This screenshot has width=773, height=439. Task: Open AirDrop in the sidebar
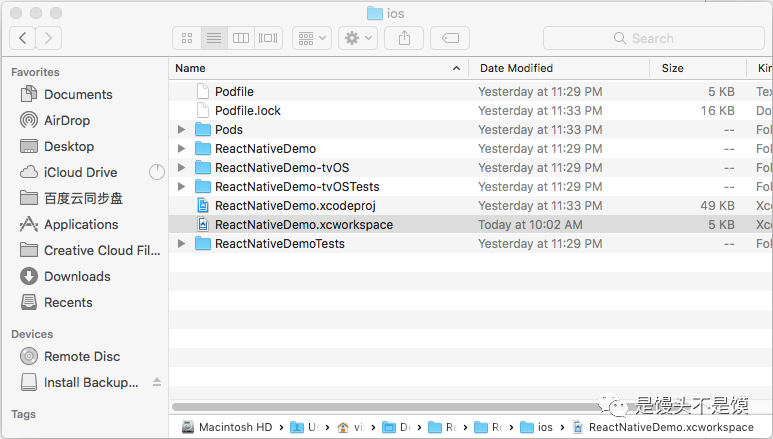[x=55, y=120]
